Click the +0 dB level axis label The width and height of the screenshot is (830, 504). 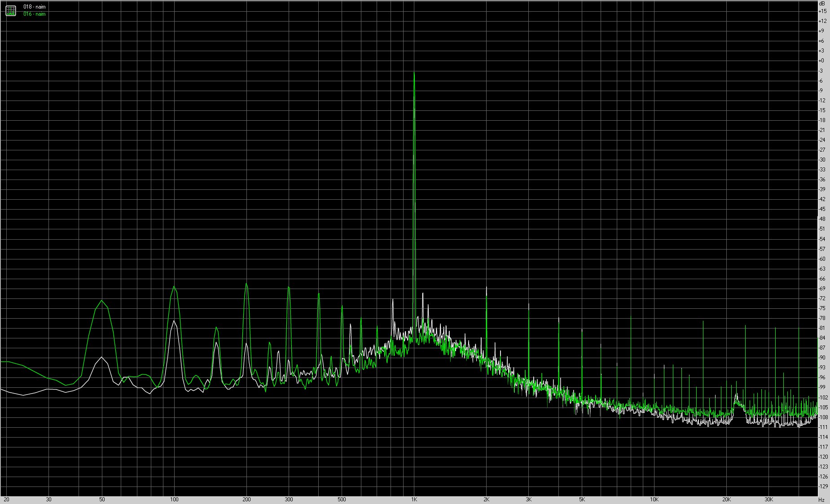click(x=822, y=61)
